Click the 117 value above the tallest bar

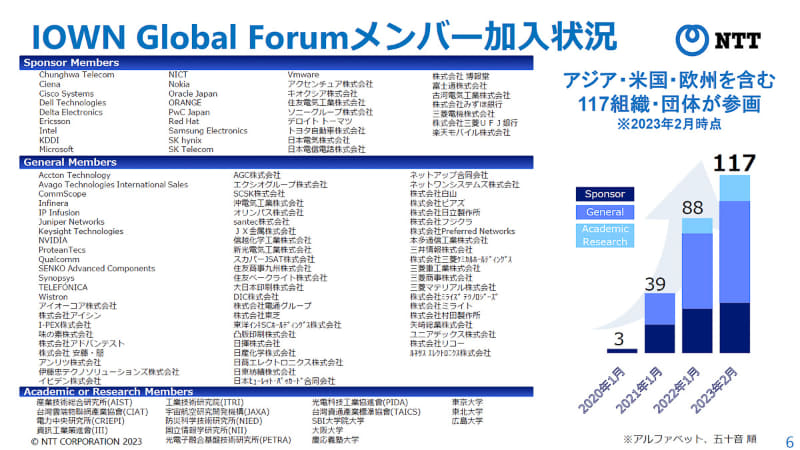(x=734, y=163)
